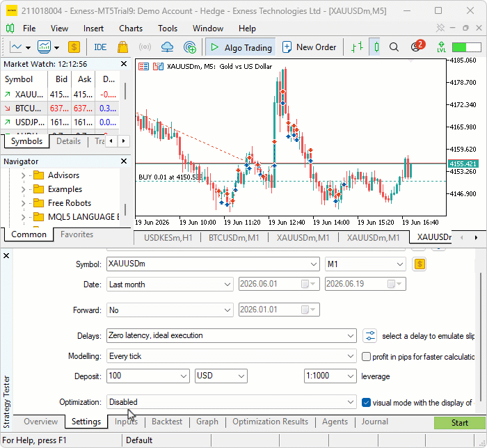Click the LVL depth of market icon
487x448 pixels.
(x=441, y=47)
